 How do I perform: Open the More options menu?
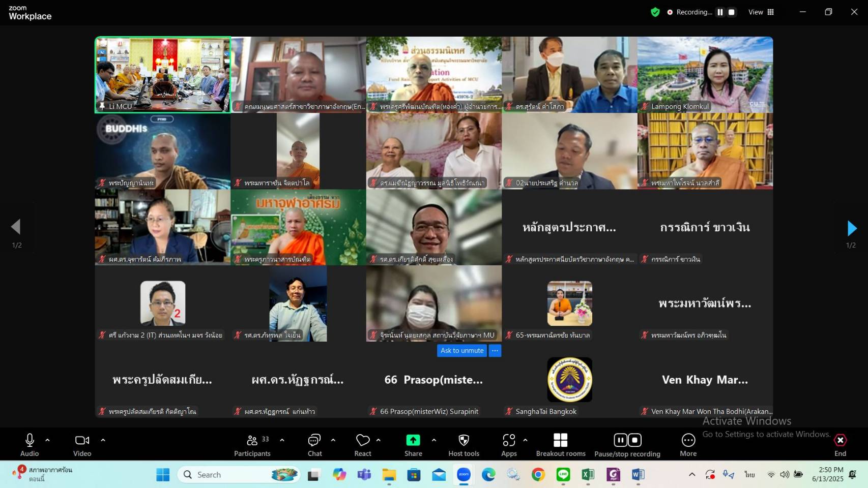pyautogui.click(x=688, y=445)
